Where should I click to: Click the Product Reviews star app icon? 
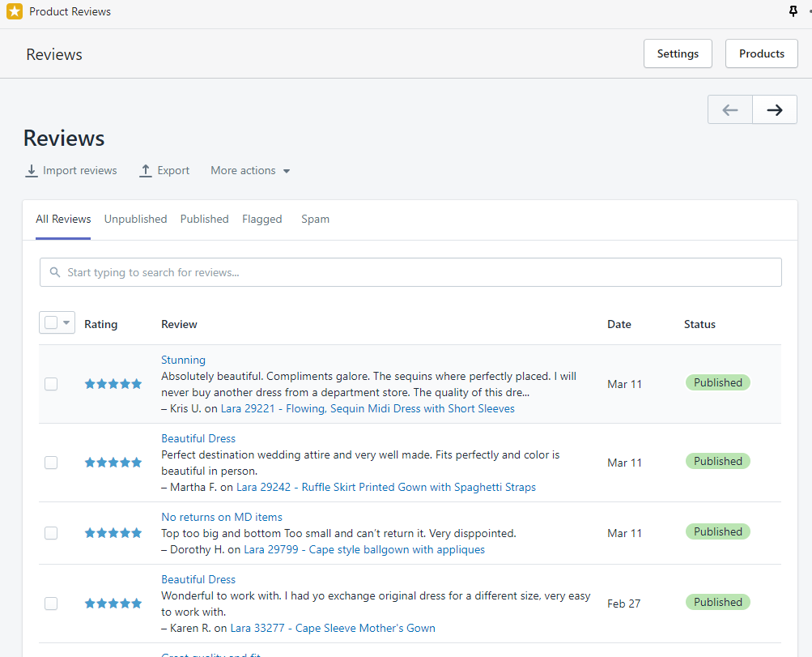click(x=15, y=11)
